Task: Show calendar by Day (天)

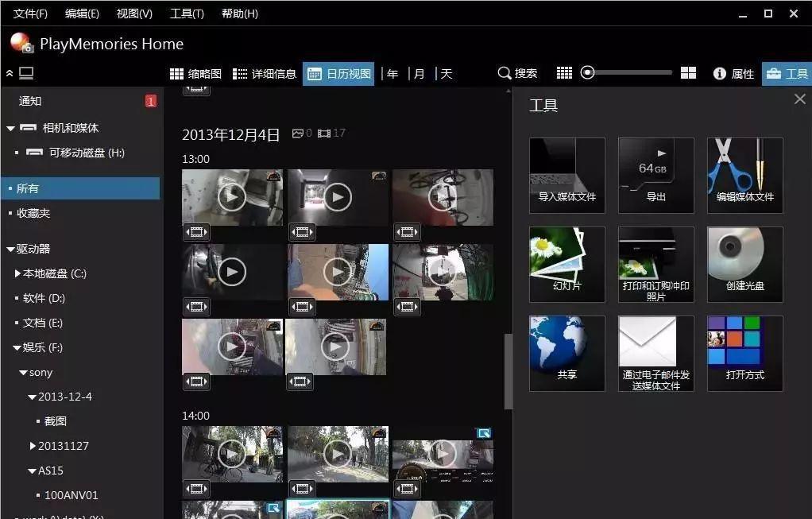Action: pos(447,74)
